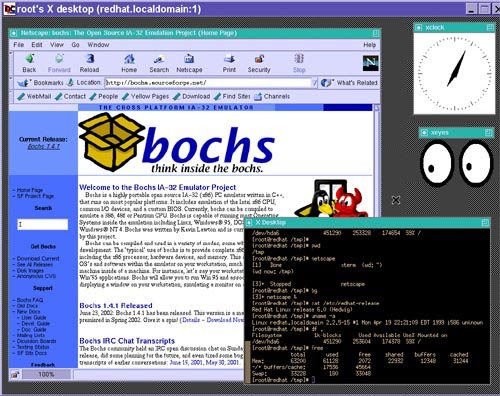The height and width of the screenshot is (396, 500).
Task: Click the Bochs 1.4.1 Released heading
Action: 116,305
